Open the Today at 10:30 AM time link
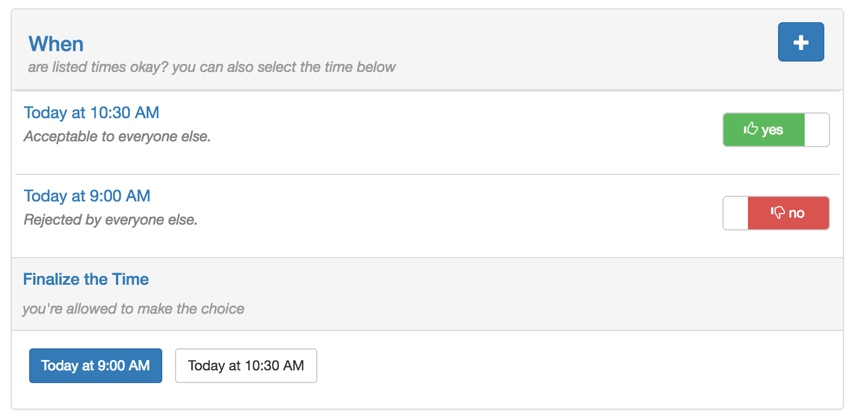 (92, 113)
